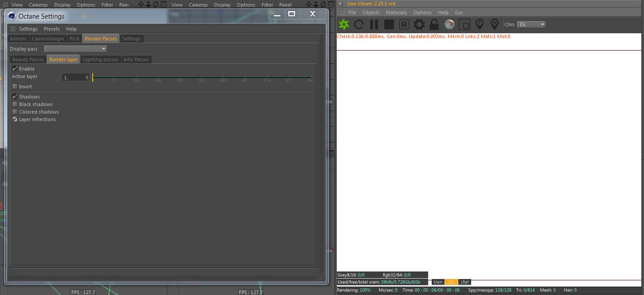644x295 pixels.
Task: Toggle the Shadows checkbox
Action: coord(15,97)
